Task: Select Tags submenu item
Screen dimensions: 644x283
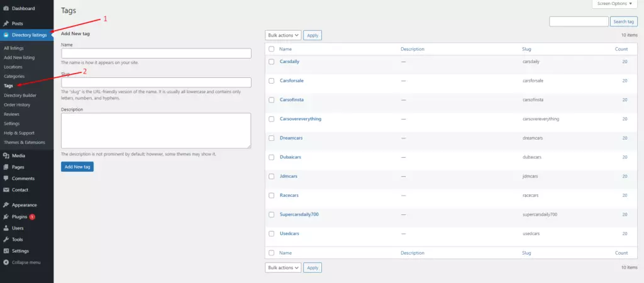Action: coord(8,86)
